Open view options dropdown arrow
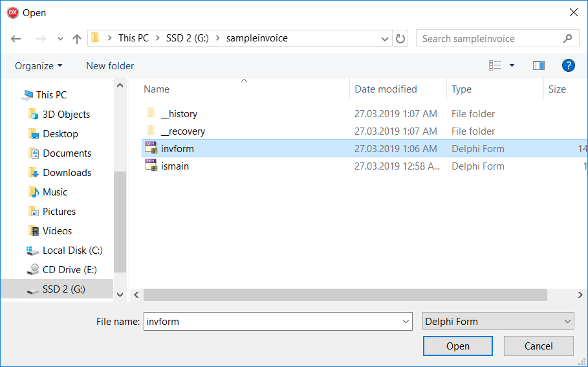This screenshot has width=588, height=367. [x=512, y=65]
